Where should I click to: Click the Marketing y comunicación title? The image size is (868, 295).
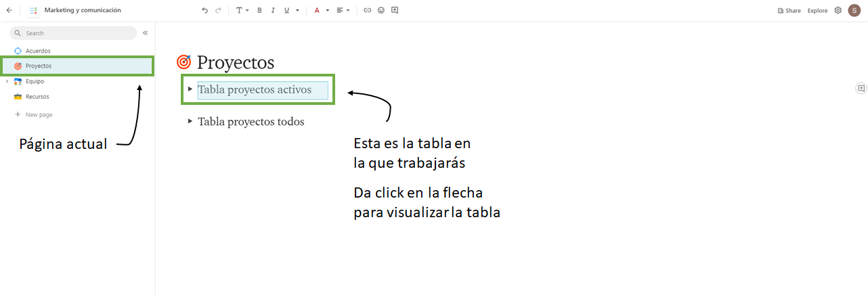point(83,10)
